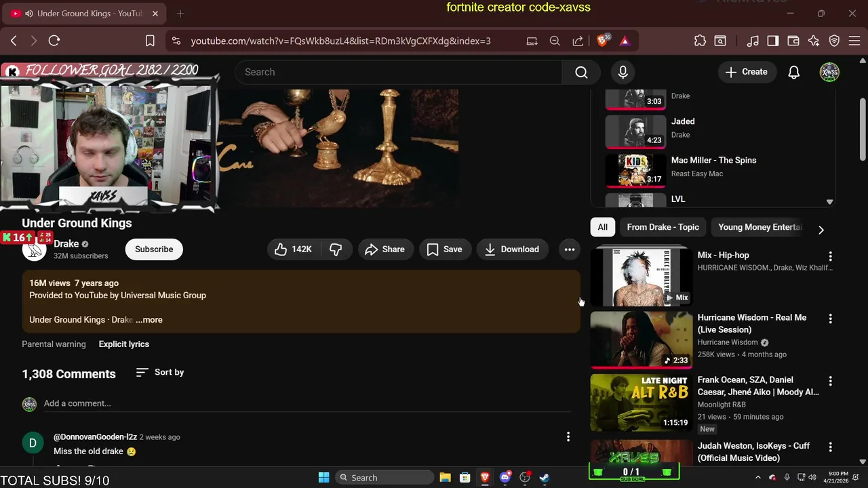
Task: Open site settings icon in address bar
Action: (x=176, y=41)
